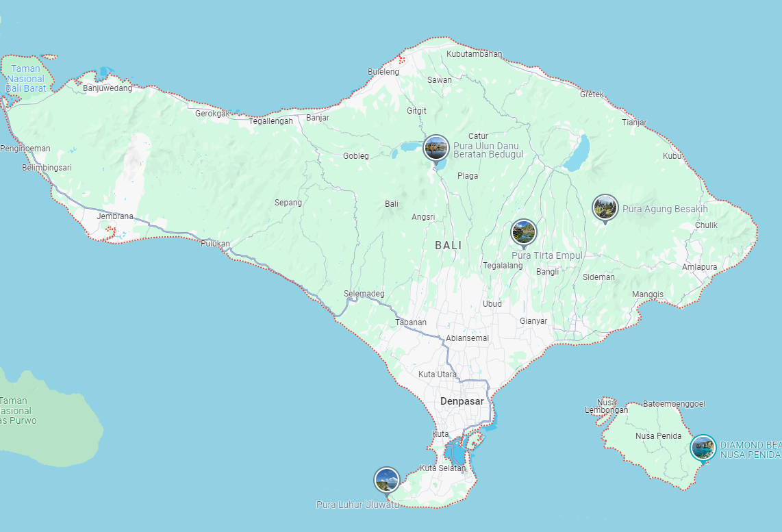Image resolution: width=782 pixels, height=532 pixels.
Task: Click the Chulik label
Action: point(706,225)
